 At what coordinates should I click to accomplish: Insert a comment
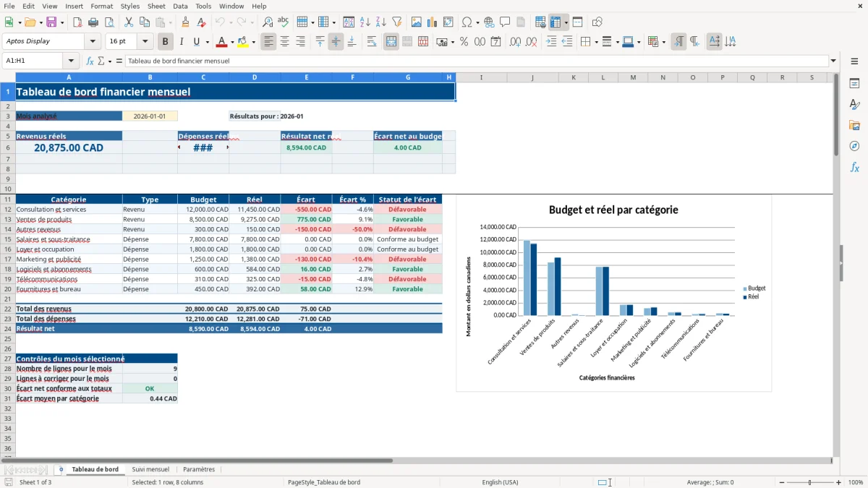[x=505, y=22]
